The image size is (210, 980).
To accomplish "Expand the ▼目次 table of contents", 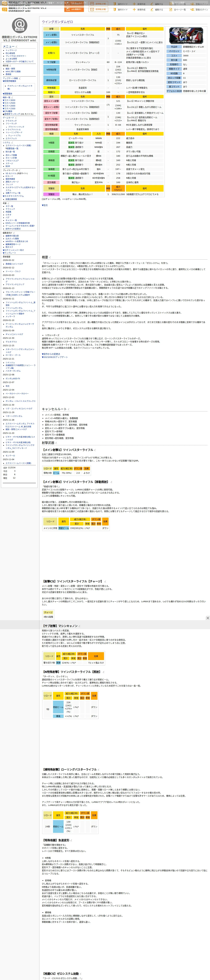I will coord(45,205).
